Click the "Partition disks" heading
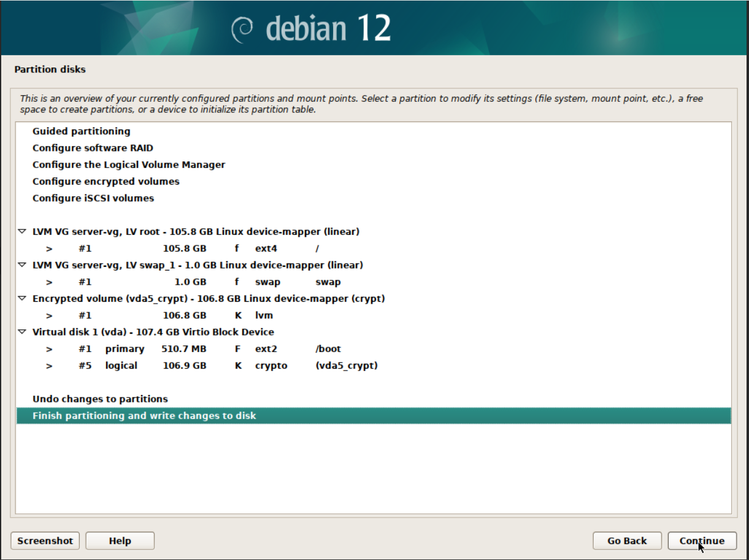The height and width of the screenshot is (560, 749). (x=50, y=69)
